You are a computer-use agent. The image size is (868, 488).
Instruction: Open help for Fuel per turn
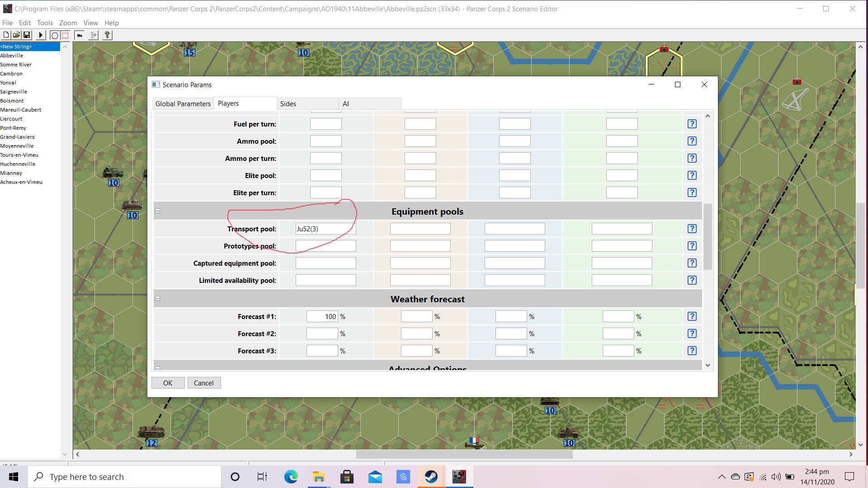[692, 124]
